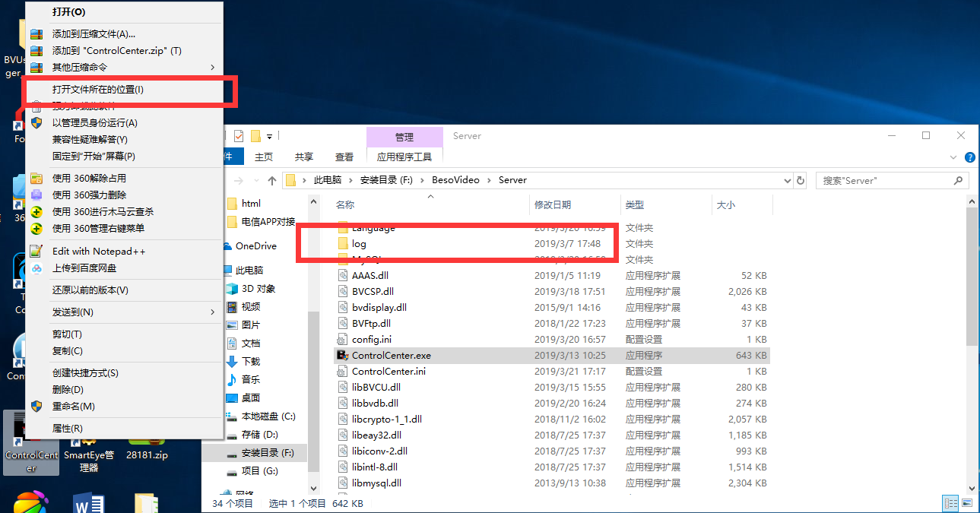Click the ControlCenter.exe file icon

pyautogui.click(x=344, y=356)
